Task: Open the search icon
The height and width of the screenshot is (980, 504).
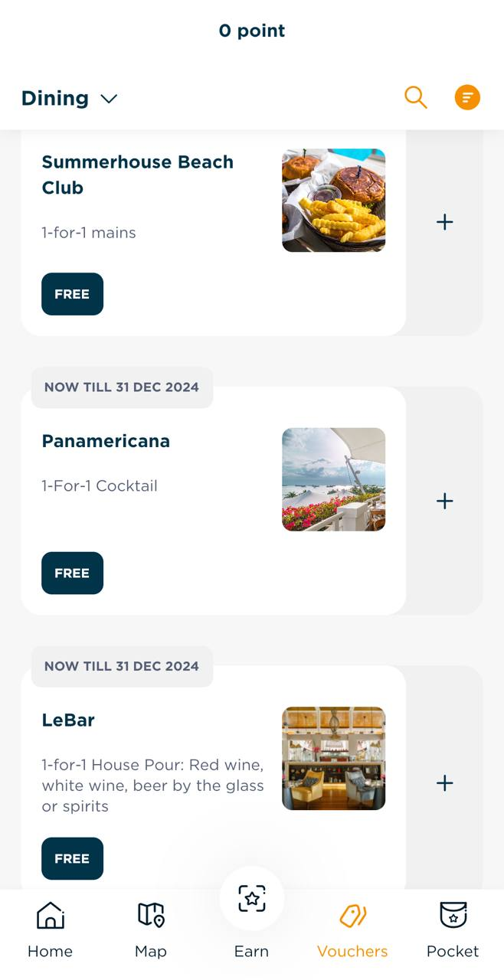Action: click(x=416, y=97)
